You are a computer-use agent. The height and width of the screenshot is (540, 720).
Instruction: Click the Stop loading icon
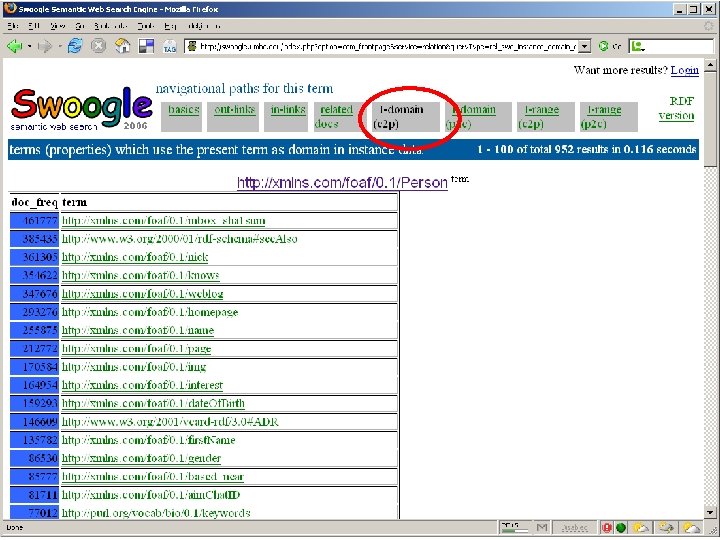click(x=98, y=46)
